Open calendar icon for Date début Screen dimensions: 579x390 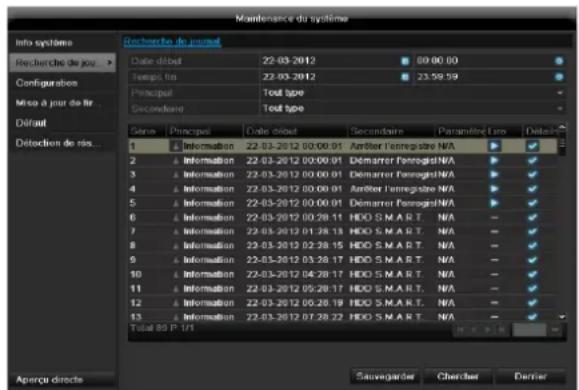click(x=405, y=61)
